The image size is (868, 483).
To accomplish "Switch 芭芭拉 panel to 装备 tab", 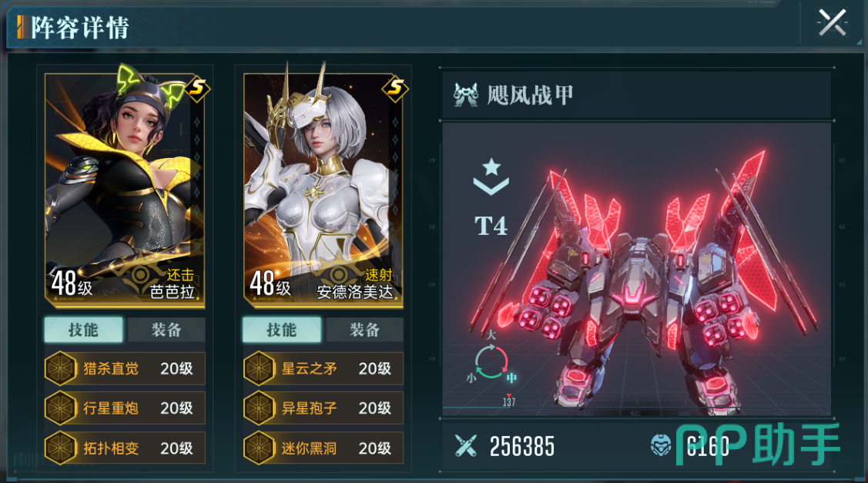I will click(166, 330).
